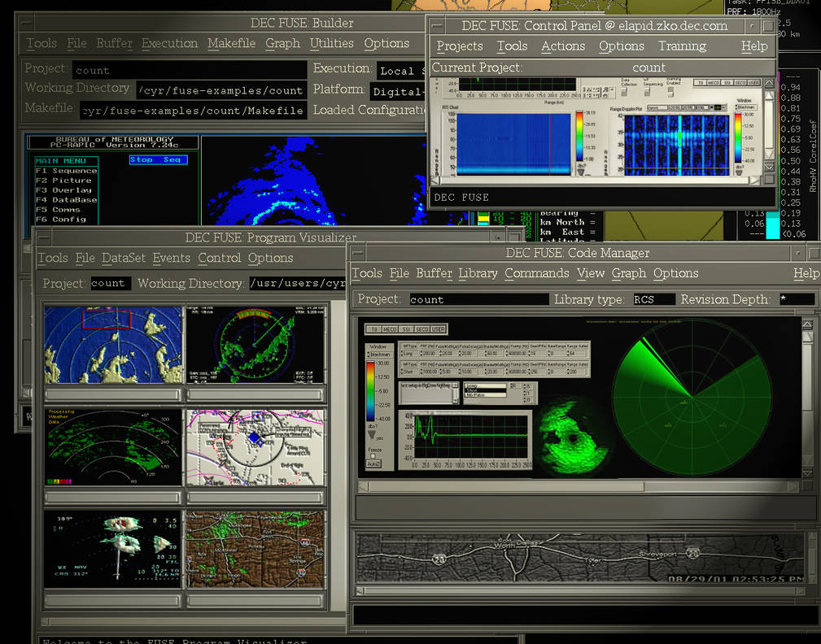Open the hurricane radar thumbnail in the Program Visualizer

112,345
